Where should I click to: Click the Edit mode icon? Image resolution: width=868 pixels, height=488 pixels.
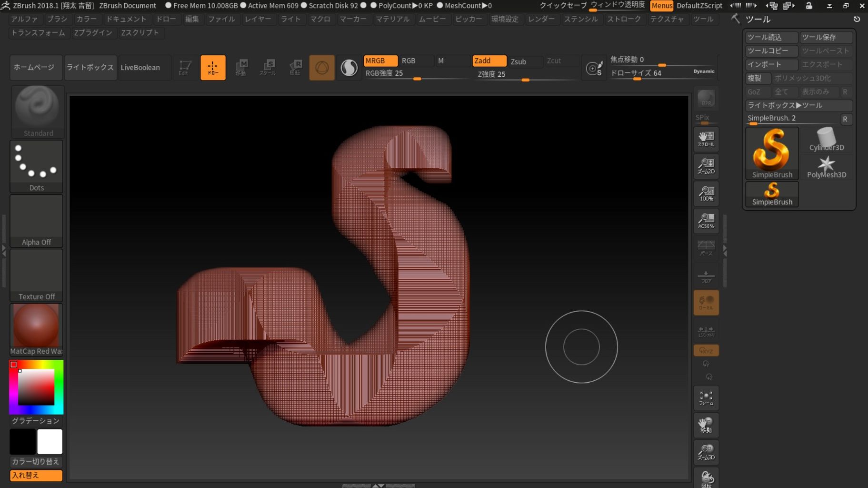pyautogui.click(x=185, y=68)
